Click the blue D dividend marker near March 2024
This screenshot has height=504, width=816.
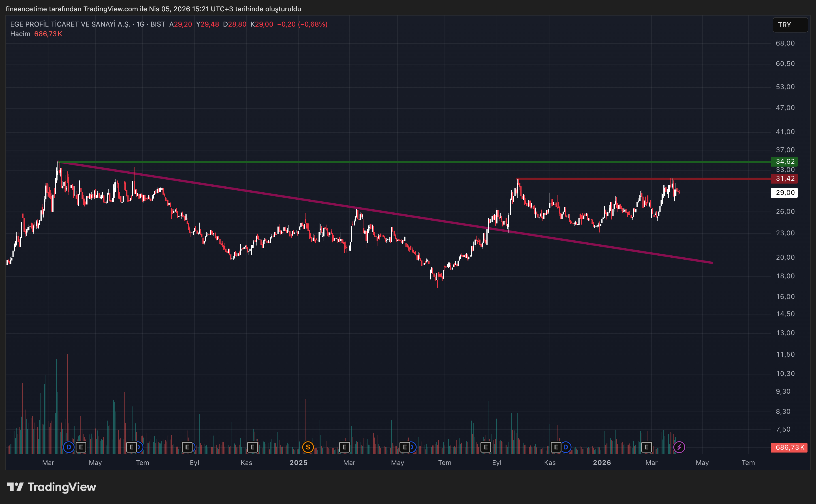click(x=69, y=447)
